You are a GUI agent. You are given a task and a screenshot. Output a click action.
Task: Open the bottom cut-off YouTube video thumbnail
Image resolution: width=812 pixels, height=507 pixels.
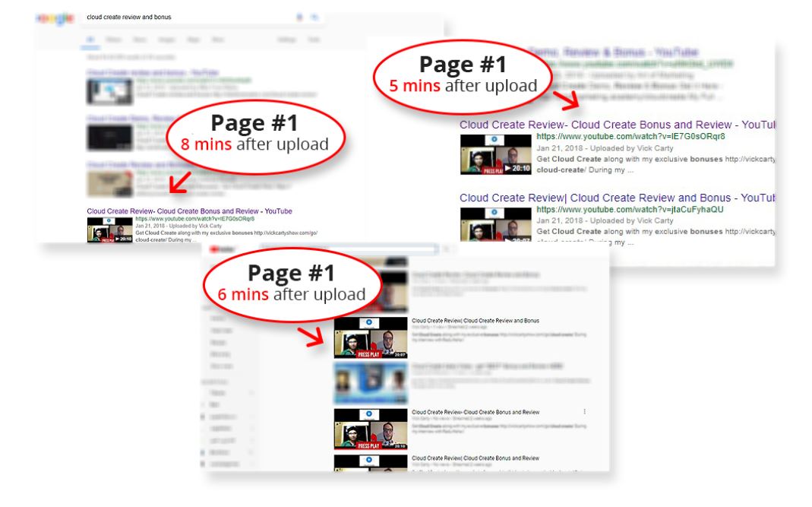[370, 463]
